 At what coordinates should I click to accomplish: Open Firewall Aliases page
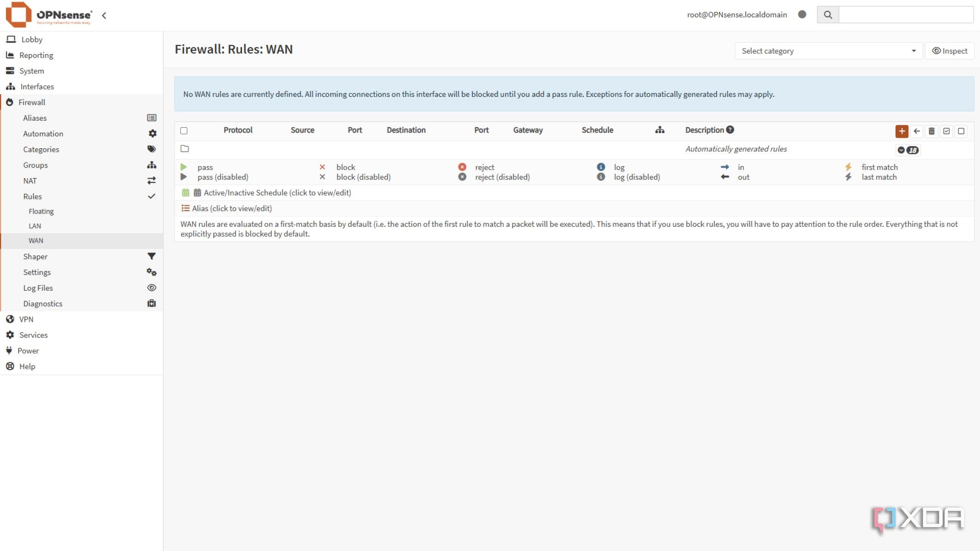click(35, 118)
